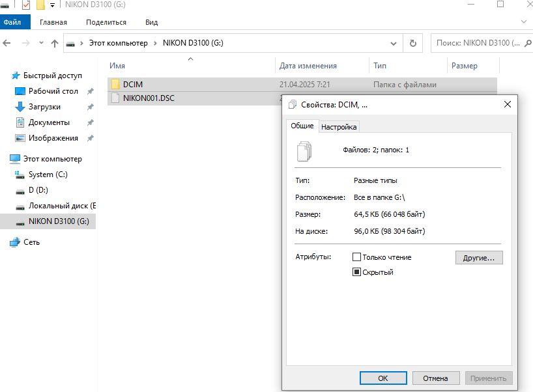The width and height of the screenshot is (533, 392).
Task: Click the DCIM folder icon
Action: (115, 84)
